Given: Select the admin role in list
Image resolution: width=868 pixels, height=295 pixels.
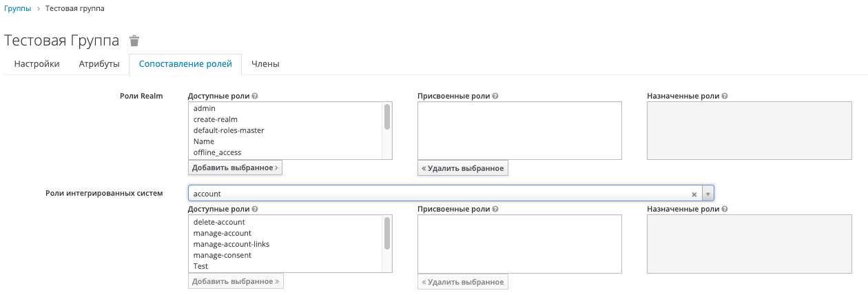Looking at the screenshot, I should click(x=205, y=108).
